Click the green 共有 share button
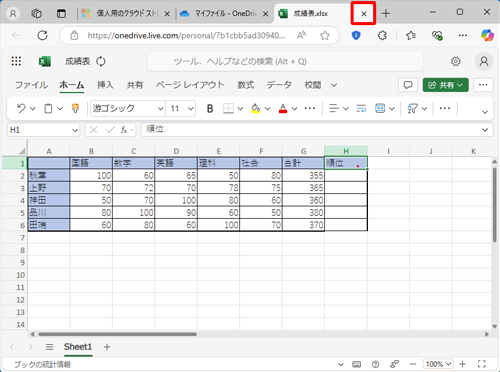 coord(446,85)
